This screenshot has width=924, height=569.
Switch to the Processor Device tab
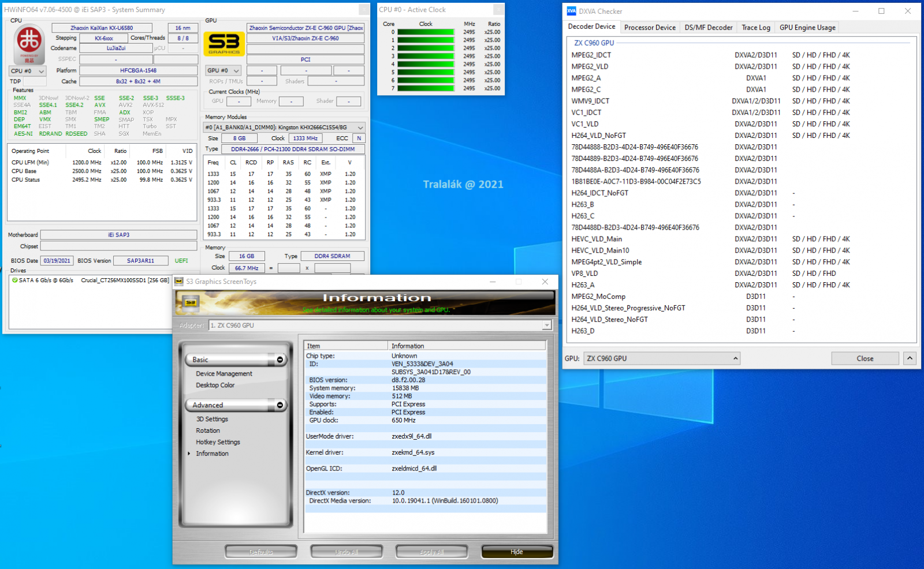[650, 28]
